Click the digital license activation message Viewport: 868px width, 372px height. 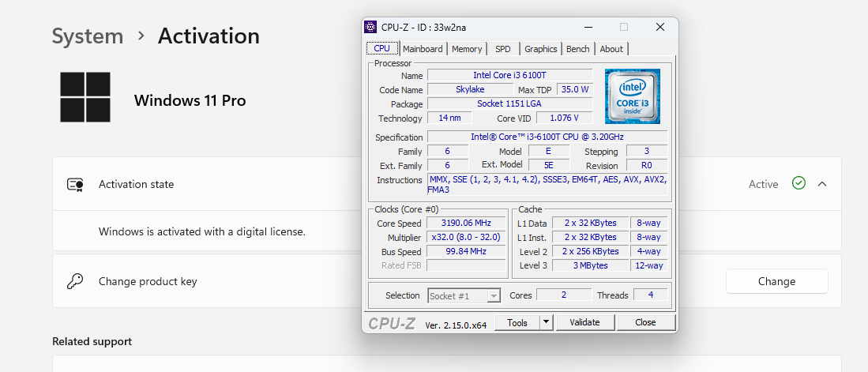pyautogui.click(x=202, y=231)
